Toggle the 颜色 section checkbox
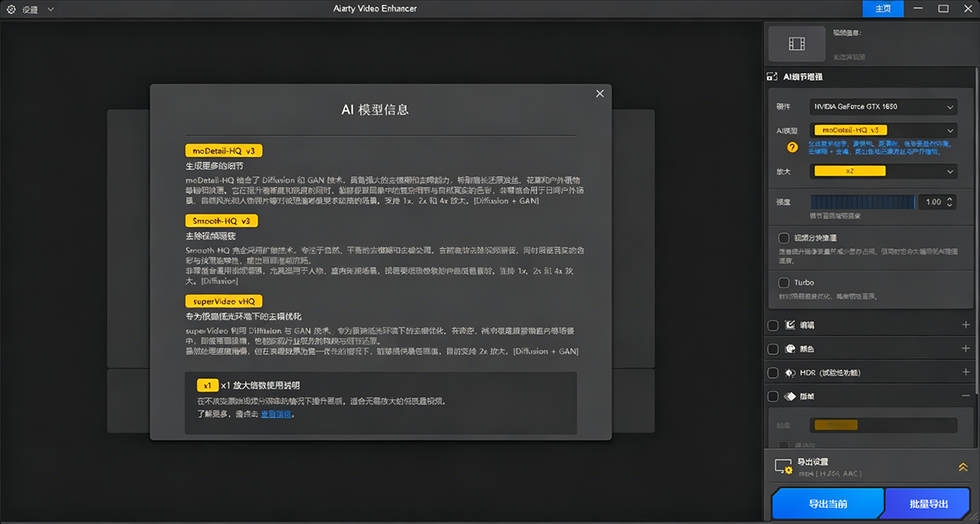The image size is (980, 524). coord(773,349)
